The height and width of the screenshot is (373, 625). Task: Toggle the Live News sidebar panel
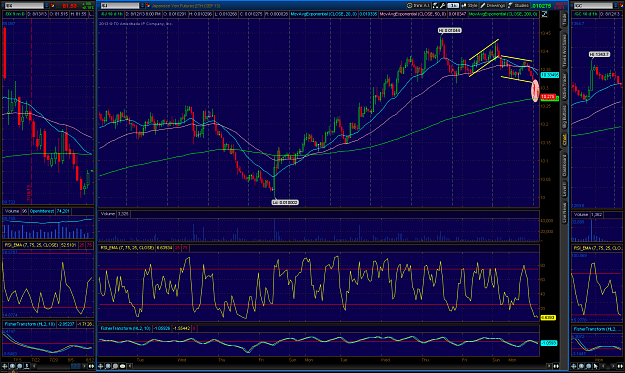tap(564, 212)
